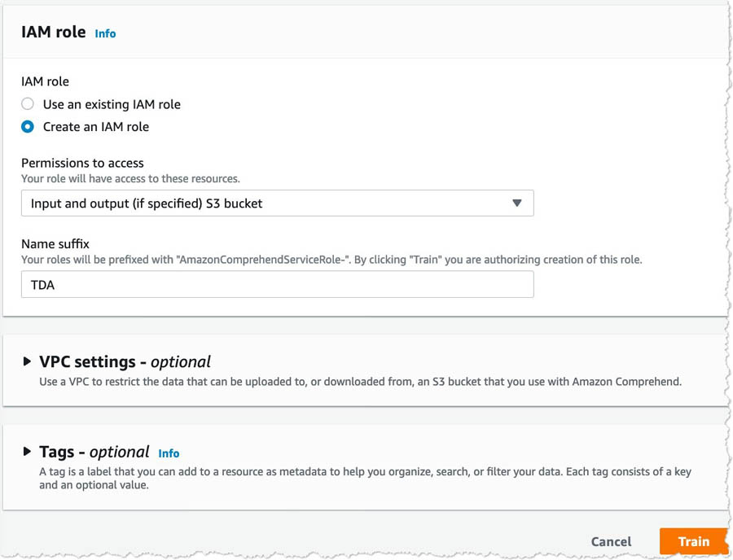Select the Create an IAM role radio circle
This screenshot has height=560, width=733.
click(28, 127)
